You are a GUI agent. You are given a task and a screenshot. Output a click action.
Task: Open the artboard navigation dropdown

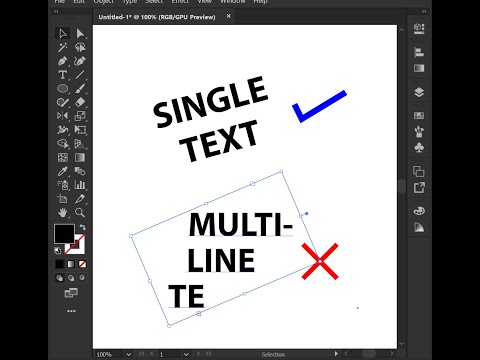186,354
